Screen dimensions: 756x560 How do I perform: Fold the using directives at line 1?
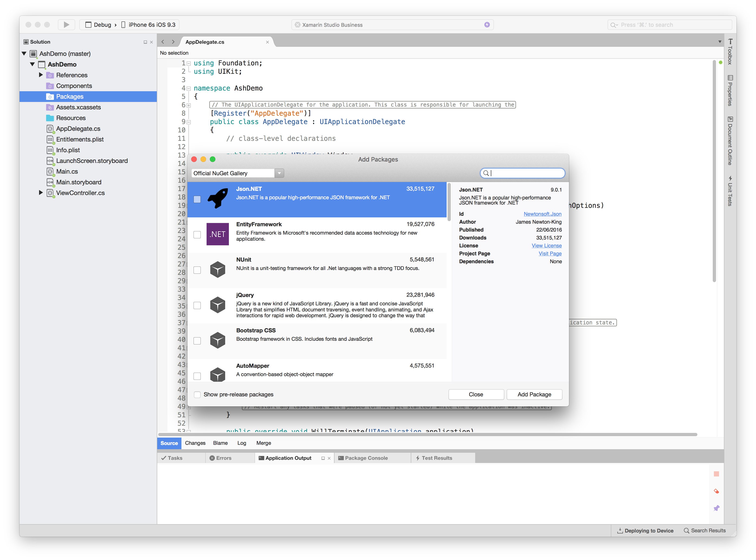pyautogui.click(x=189, y=63)
